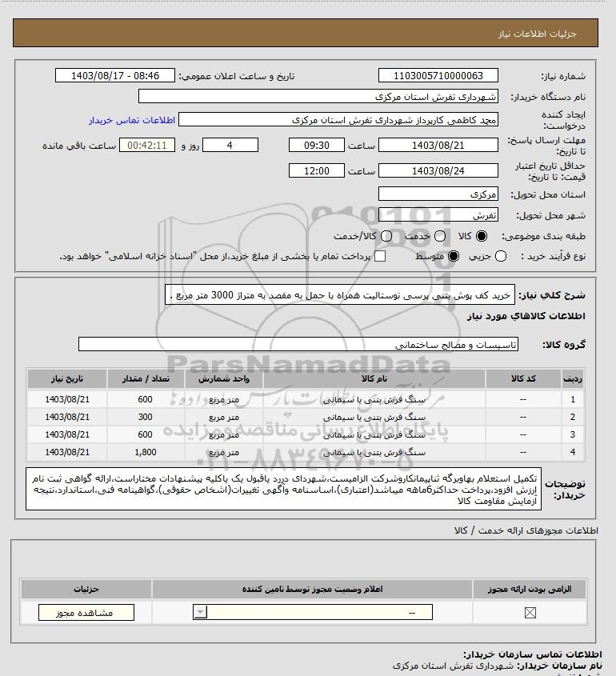Image resolution: width=616 pixels, height=676 pixels.
Task: Click the الزامی بودن ارائه مجوز column header
Action: pos(530,589)
